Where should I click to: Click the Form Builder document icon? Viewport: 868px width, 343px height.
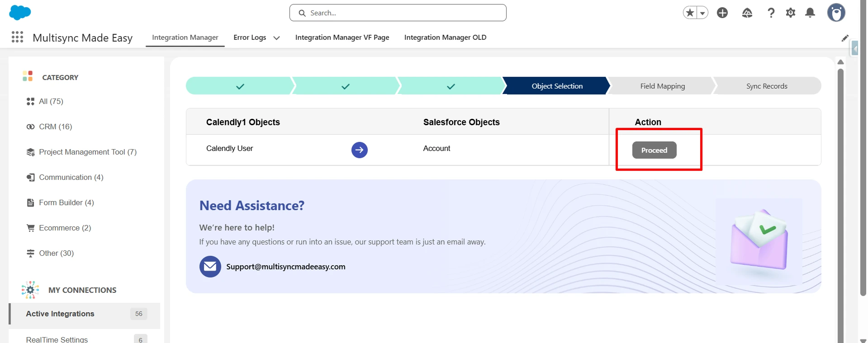tap(30, 202)
